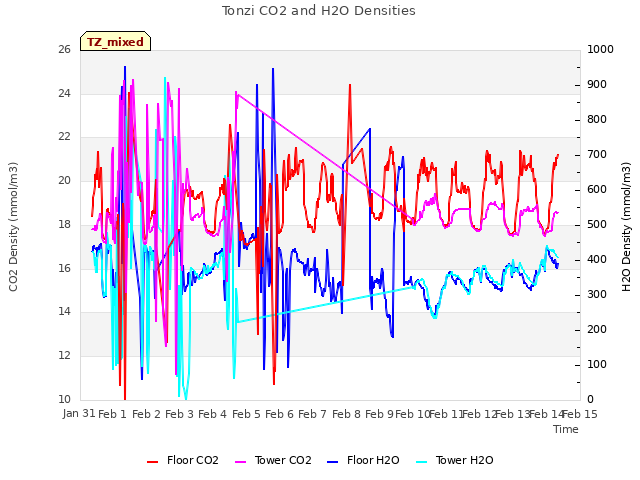Click the 600 value on right axis
The image size is (640, 480).
coord(597,190)
